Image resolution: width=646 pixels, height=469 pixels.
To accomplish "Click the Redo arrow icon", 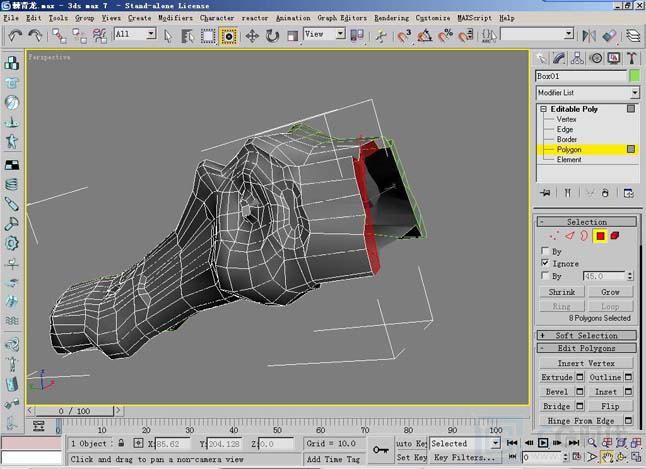I will click(35, 36).
